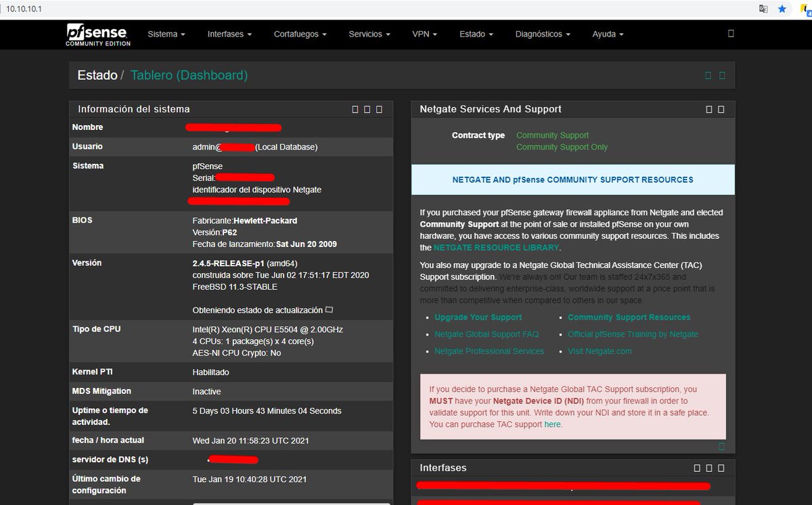Click the 'identificador del dispositivo Netgate' text
812x505 pixels.
pyautogui.click(x=257, y=190)
